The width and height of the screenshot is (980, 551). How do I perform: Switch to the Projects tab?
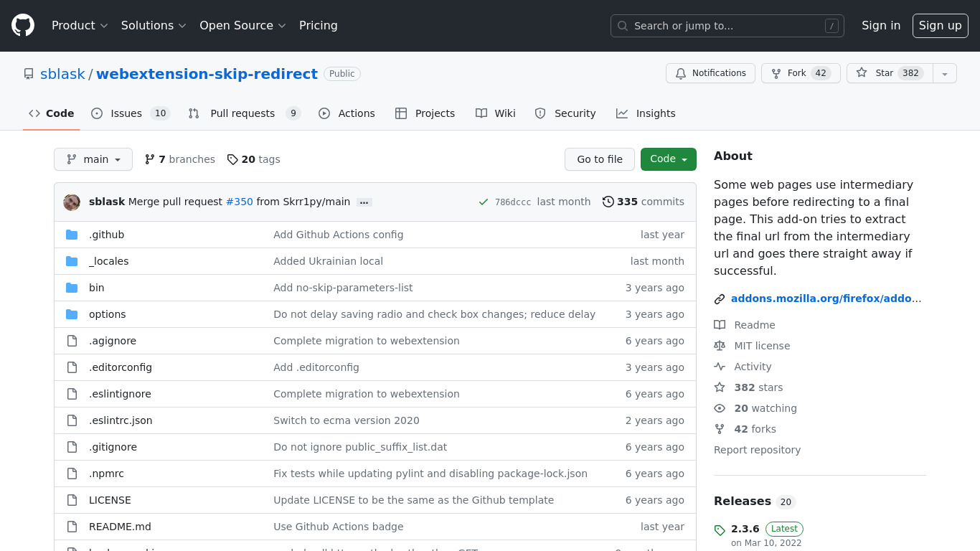click(x=425, y=113)
